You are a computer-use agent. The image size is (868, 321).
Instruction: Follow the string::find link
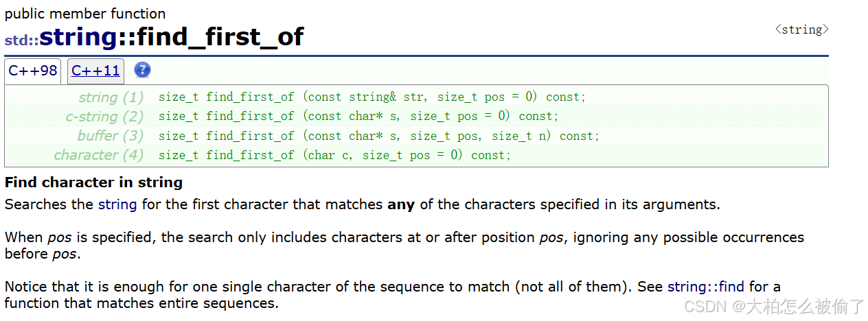tap(706, 287)
